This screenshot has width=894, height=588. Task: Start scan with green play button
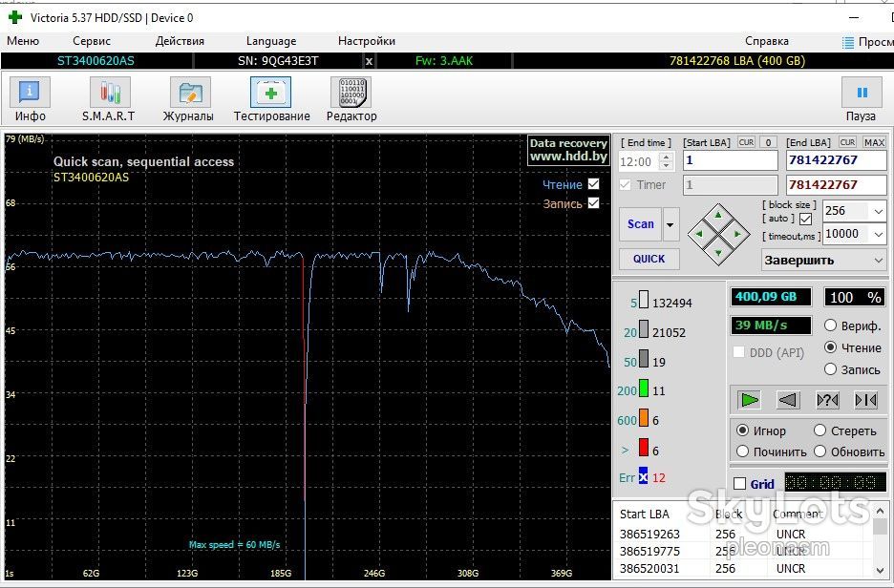749,400
